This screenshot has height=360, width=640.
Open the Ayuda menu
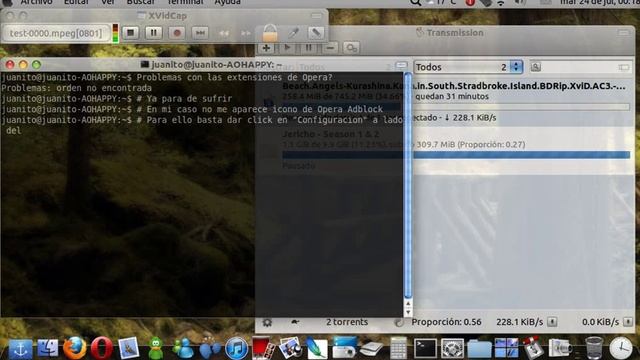[x=227, y=2]
